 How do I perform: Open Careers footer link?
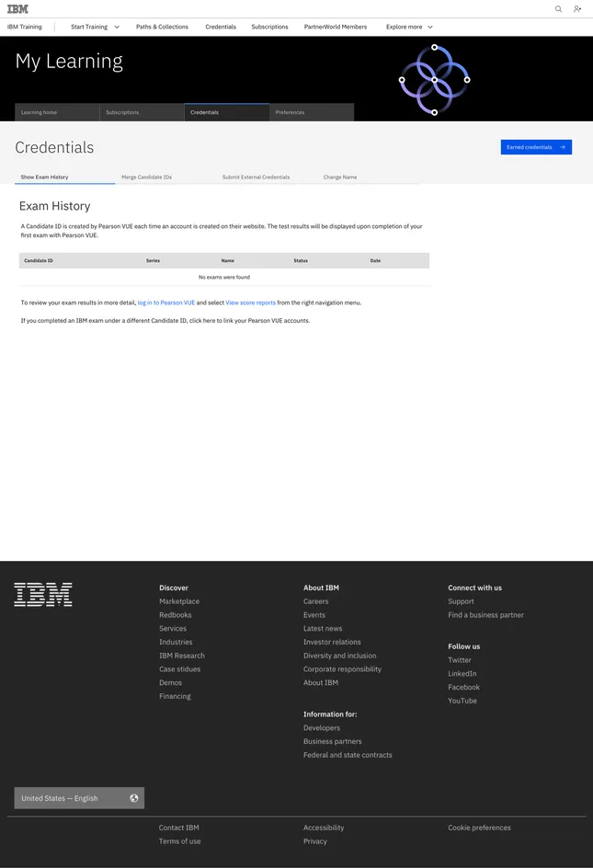click(x=316, y=601)
